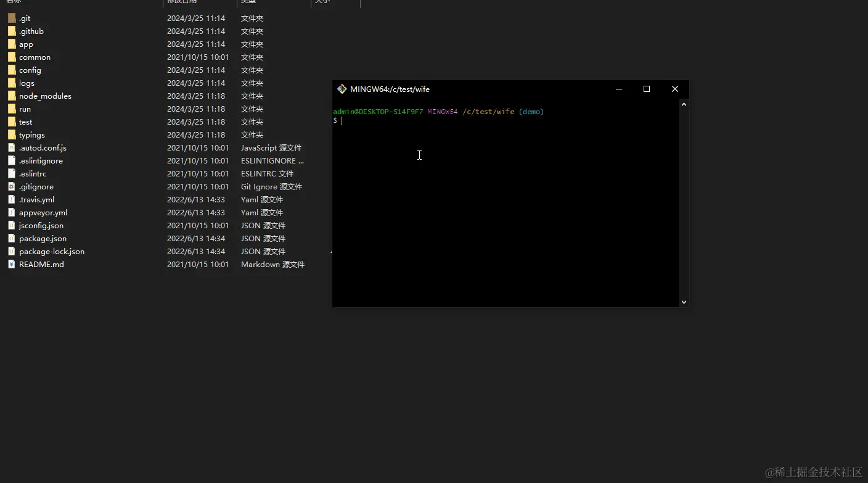This screenshot has width=868, height=483.
Task: Select the node_modules folder icon
Action: coord(12,96)
